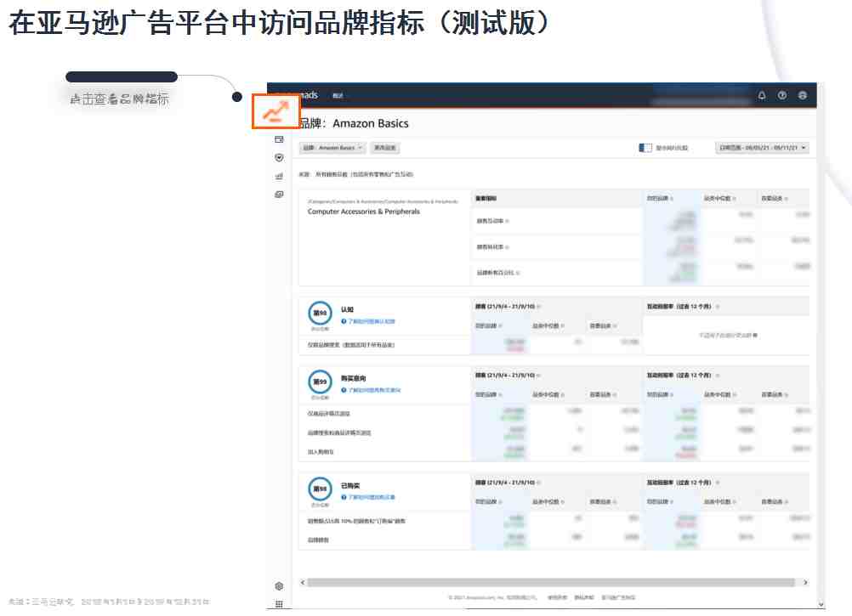Open the learn-more link under 认知
852x616 pixels.
372,321
